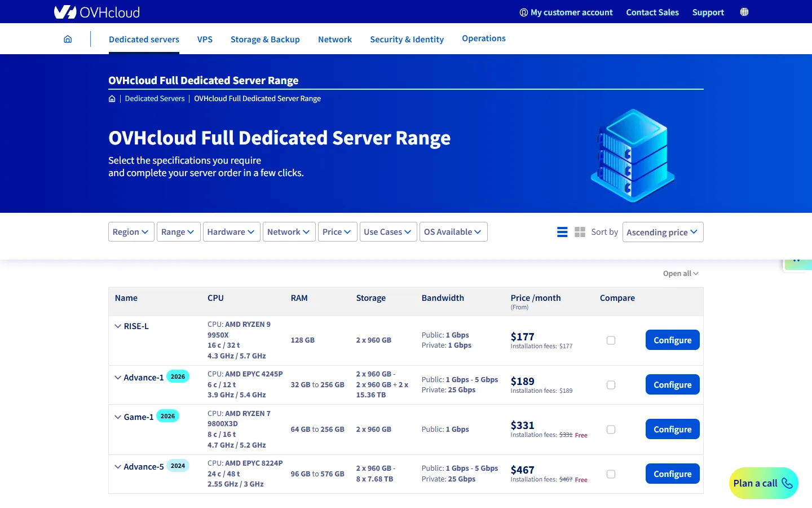812x508 pixels.
Task: Open the Support link
Action: click(708, 12)
